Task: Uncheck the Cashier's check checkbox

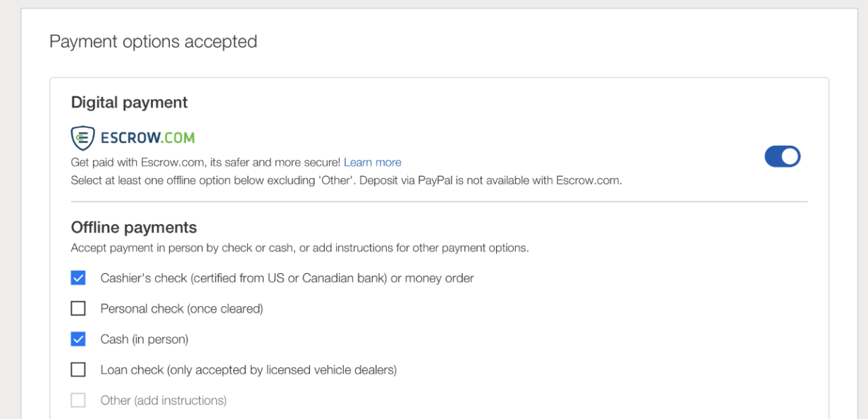Action: click(78, 278)
